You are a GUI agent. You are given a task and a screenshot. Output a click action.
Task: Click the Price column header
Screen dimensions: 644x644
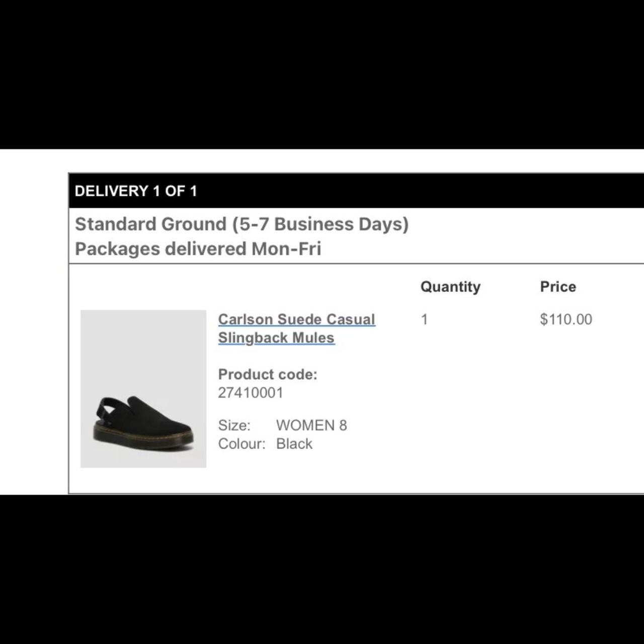558,287
